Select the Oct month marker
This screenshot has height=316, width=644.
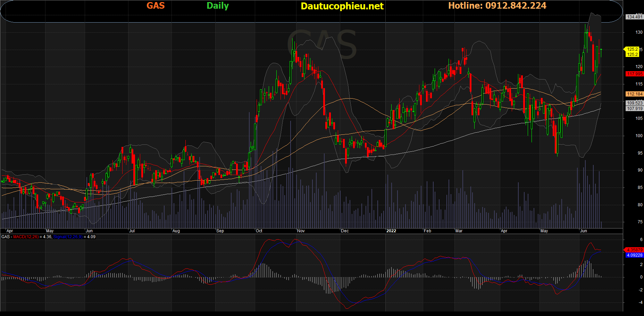coord(259,231)
